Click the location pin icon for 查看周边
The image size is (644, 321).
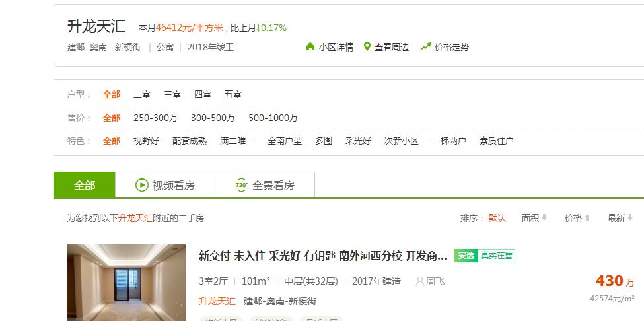coord(367,46)
